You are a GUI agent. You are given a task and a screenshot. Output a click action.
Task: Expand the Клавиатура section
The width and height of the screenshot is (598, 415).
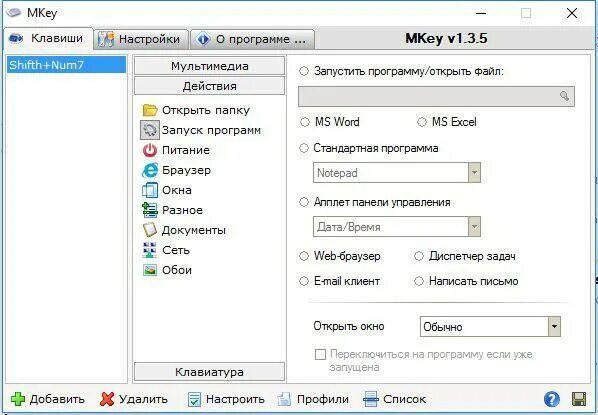pyautogui.click(x=209, y=372)
